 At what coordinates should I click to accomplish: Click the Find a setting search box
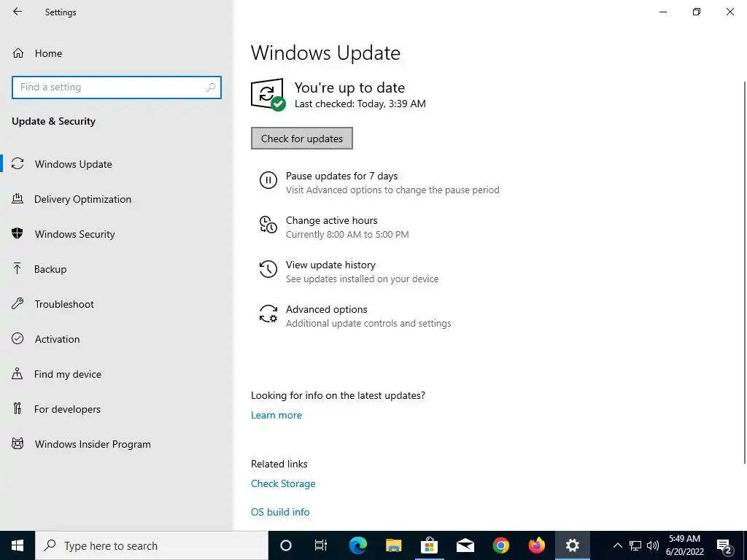tap(117, 87)
